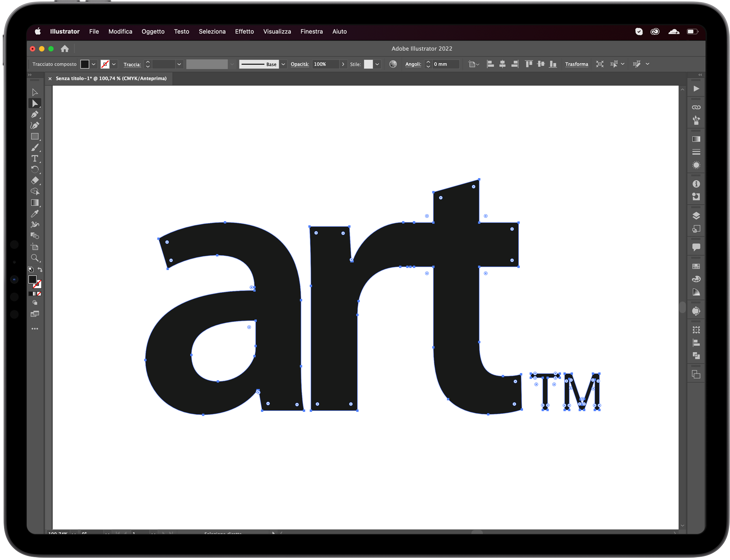Click the Home screen icon
730x560 pixels.
pyautogui.click(x=65, y=49)
